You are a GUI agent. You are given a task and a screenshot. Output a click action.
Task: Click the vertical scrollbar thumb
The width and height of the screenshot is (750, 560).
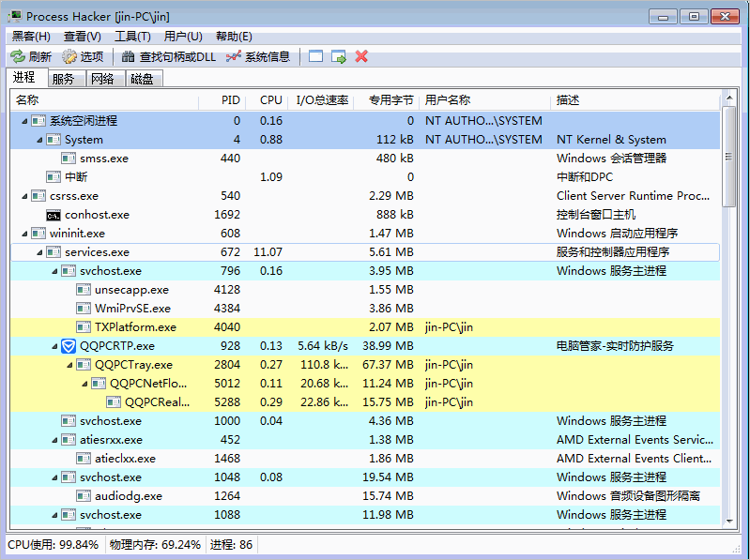[729, 157]
